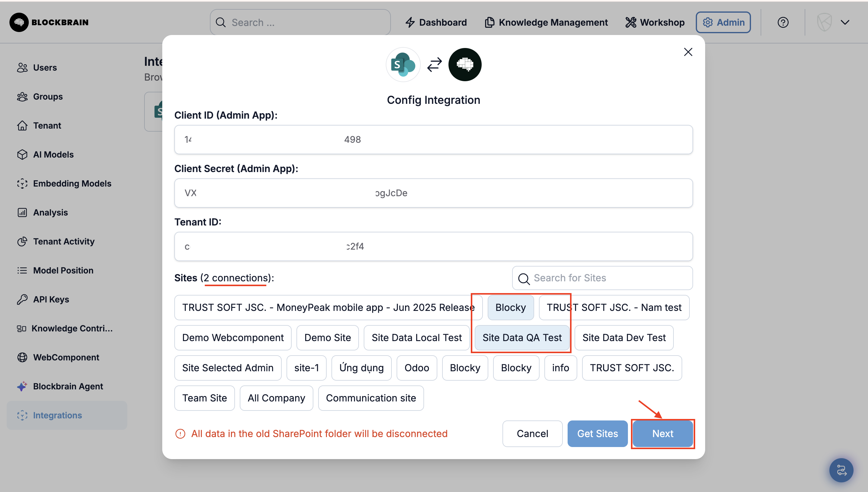Click the Cancel button

532,434
